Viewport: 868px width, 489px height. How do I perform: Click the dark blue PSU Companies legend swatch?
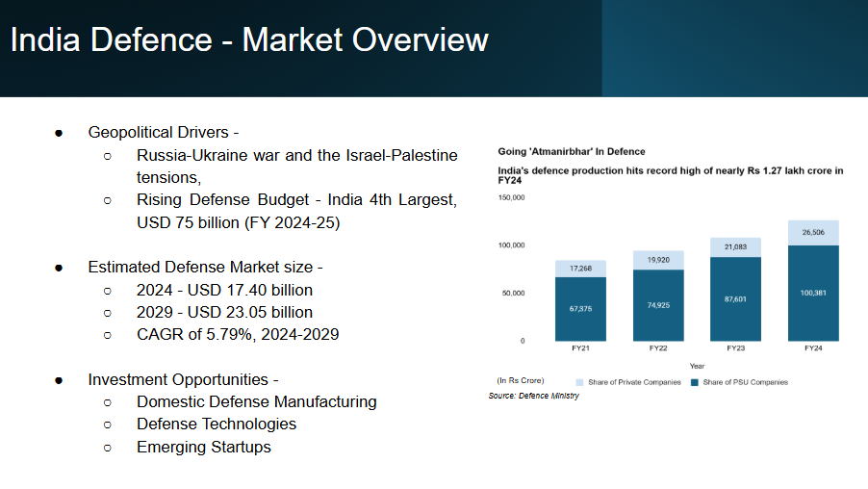point(694,383)
